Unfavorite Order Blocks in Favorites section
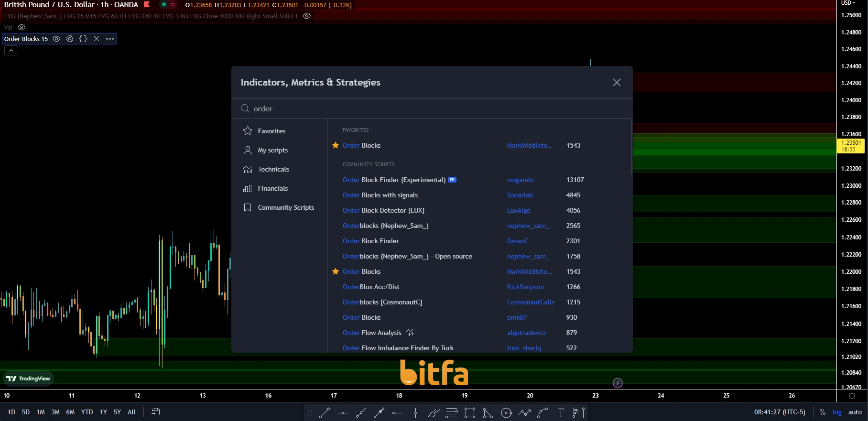 [336, 145]
